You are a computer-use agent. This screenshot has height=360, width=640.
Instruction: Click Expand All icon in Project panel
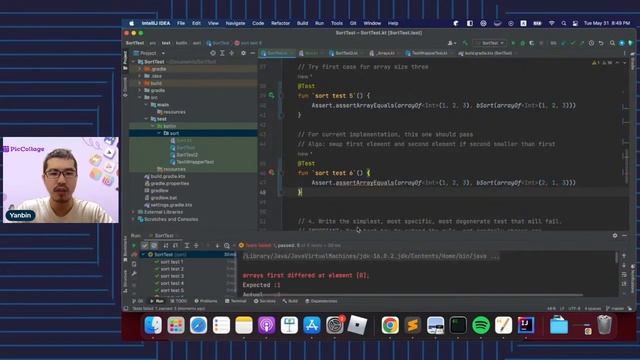(222, 53)
